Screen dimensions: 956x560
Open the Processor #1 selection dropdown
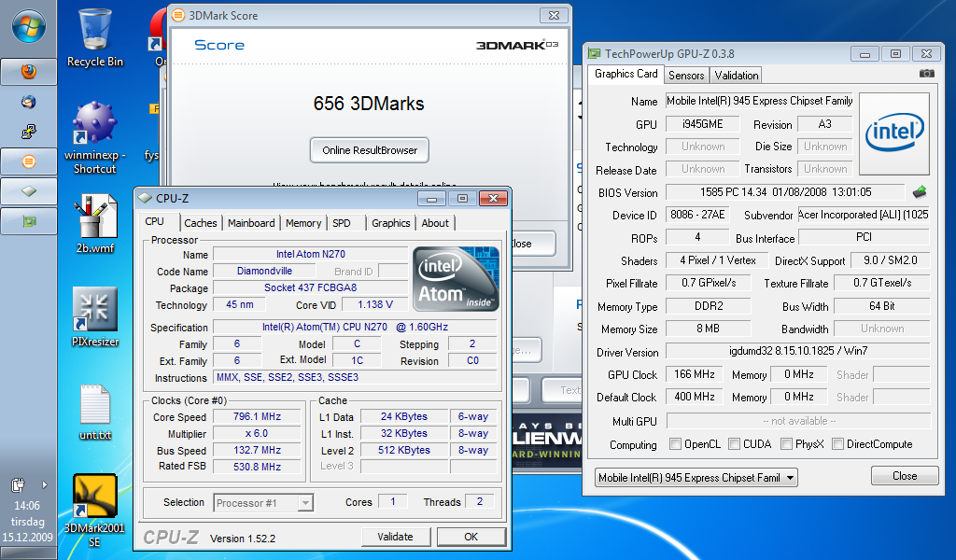[x=263, y=503]
